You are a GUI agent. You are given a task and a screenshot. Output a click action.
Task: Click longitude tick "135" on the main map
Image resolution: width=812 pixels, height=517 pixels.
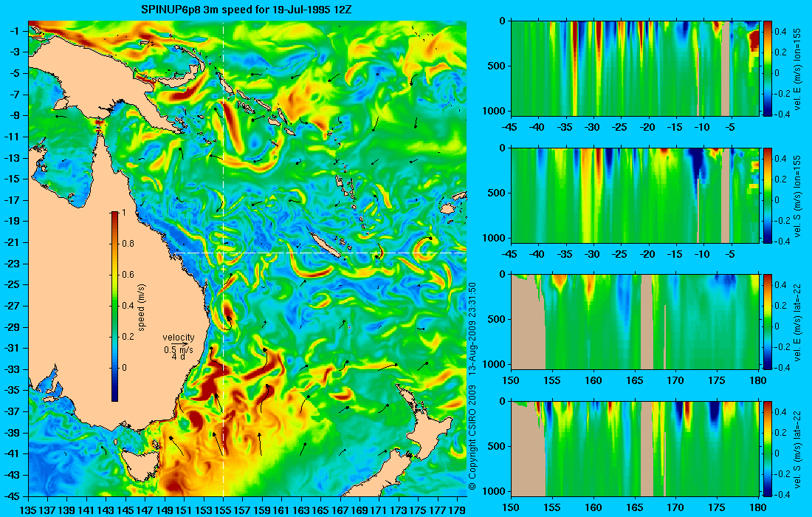(28, 510)
